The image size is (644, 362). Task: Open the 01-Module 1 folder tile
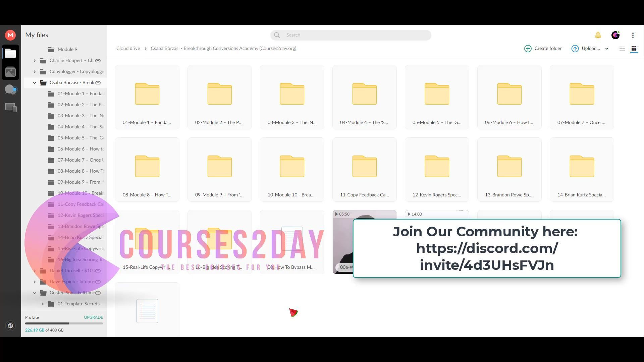click(147, 97)
